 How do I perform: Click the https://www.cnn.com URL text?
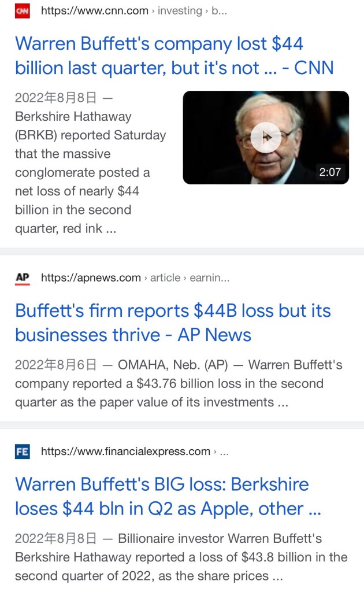coord(94,11)
